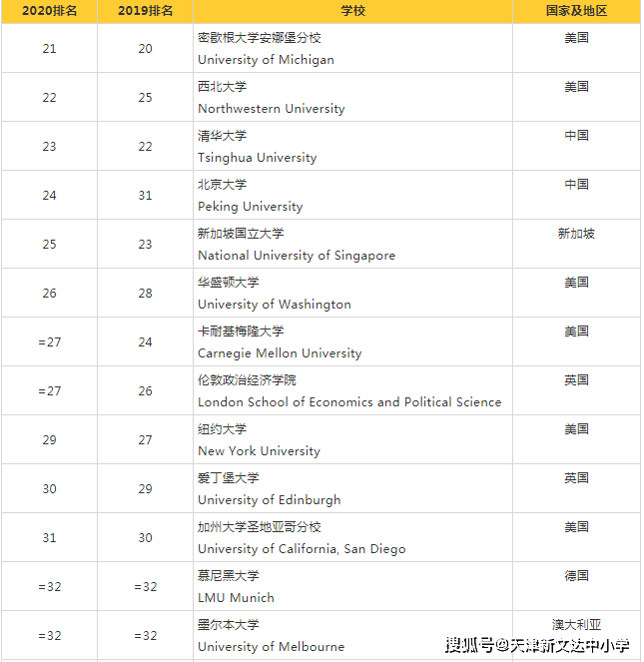Viewport: 644px width, 662px height.
Task: Click the text 纽约大学
Action: (222, 429)
